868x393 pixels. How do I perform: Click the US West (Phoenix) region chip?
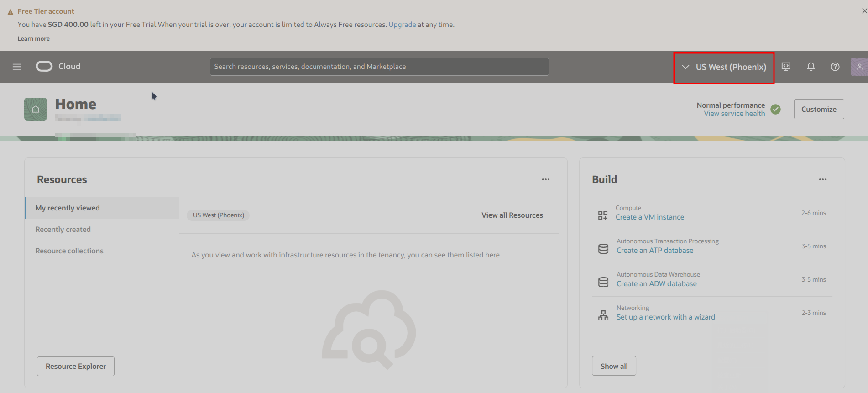tap(218, 215)
